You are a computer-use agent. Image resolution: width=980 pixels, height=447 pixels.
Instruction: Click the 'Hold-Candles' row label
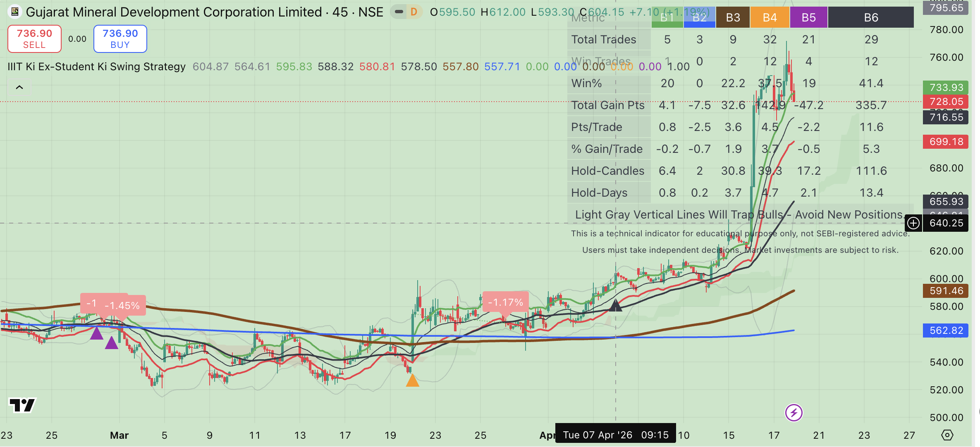tap(608, 171)
